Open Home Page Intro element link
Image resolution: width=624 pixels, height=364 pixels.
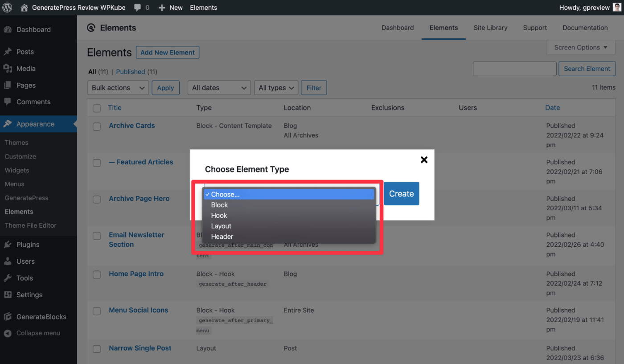click(136, 274)
